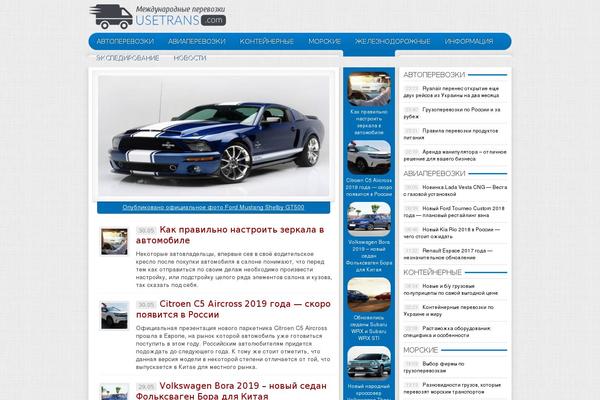Viewport: 600px width, 400px height.
Task: Open the Морские menu item
Action: pyautogui.click(x=324, y=41)
